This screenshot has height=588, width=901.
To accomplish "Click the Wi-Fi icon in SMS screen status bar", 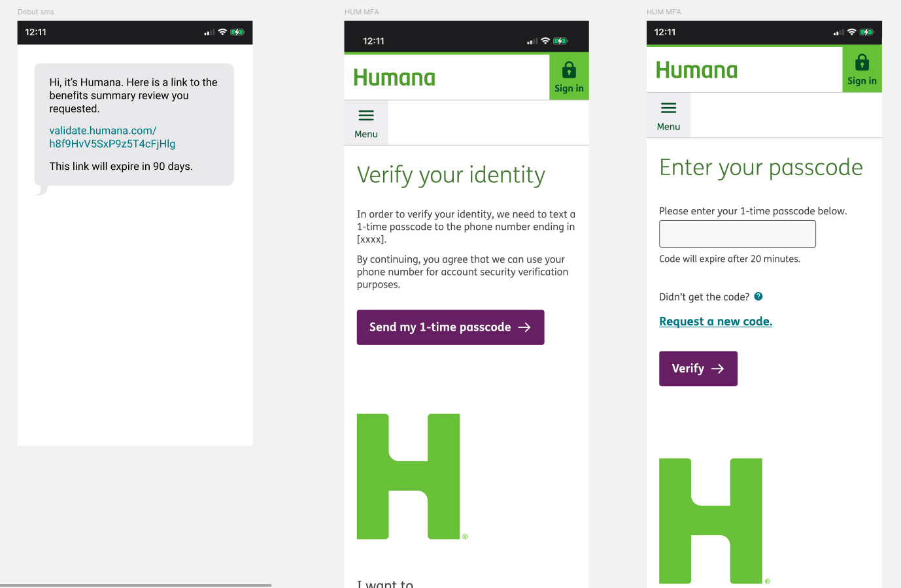I will [x=222, y=32].
